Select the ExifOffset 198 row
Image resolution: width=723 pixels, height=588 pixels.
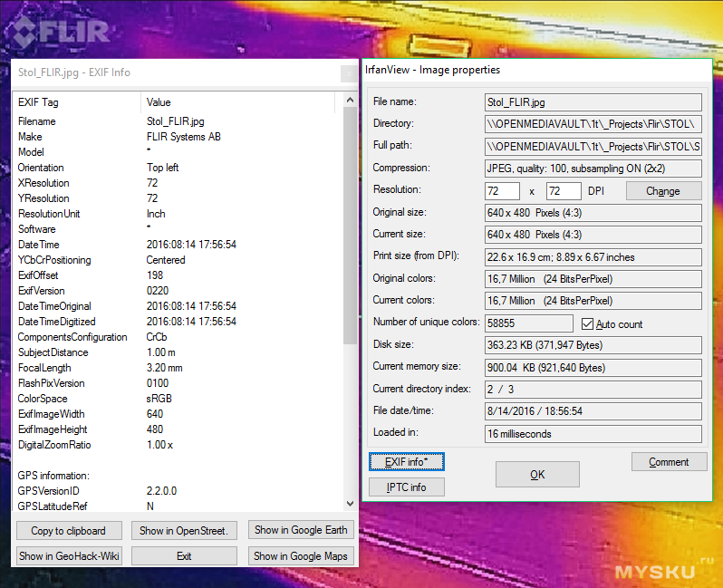pyautogui.click(x=178, y=275)
